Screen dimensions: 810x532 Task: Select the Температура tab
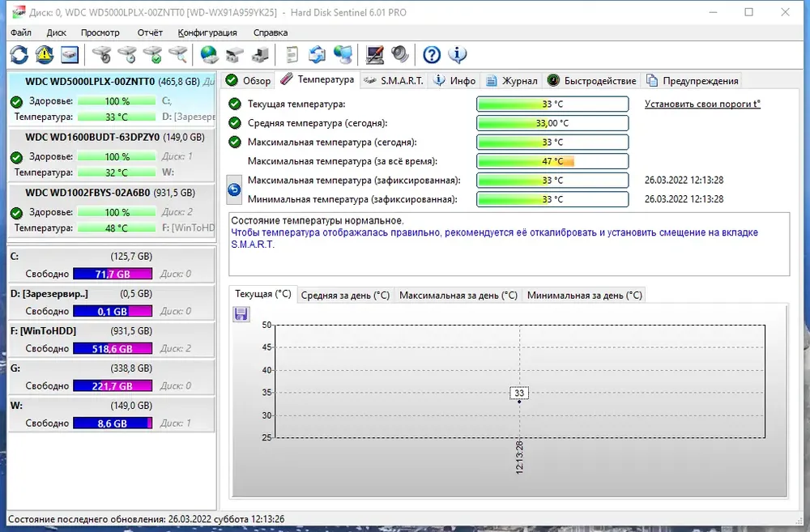click(x=318, y=79)
